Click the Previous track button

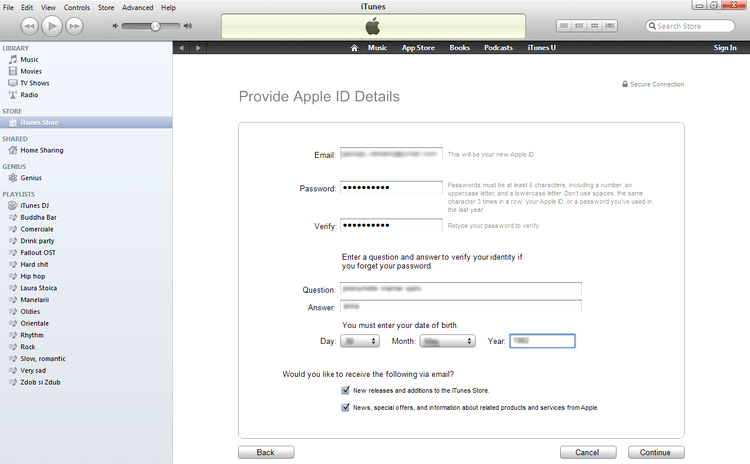click(30, 26)
